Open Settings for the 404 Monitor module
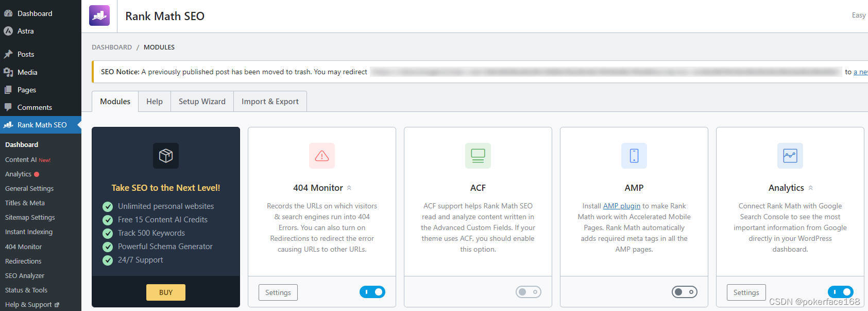The image size is (868, 311). click(278, 292)
